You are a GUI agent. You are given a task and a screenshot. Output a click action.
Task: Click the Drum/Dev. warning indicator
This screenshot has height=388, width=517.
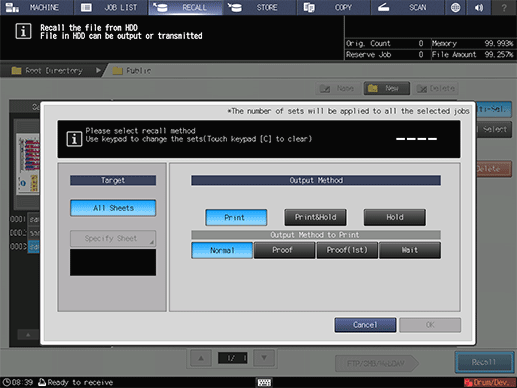tap(490, 382)
